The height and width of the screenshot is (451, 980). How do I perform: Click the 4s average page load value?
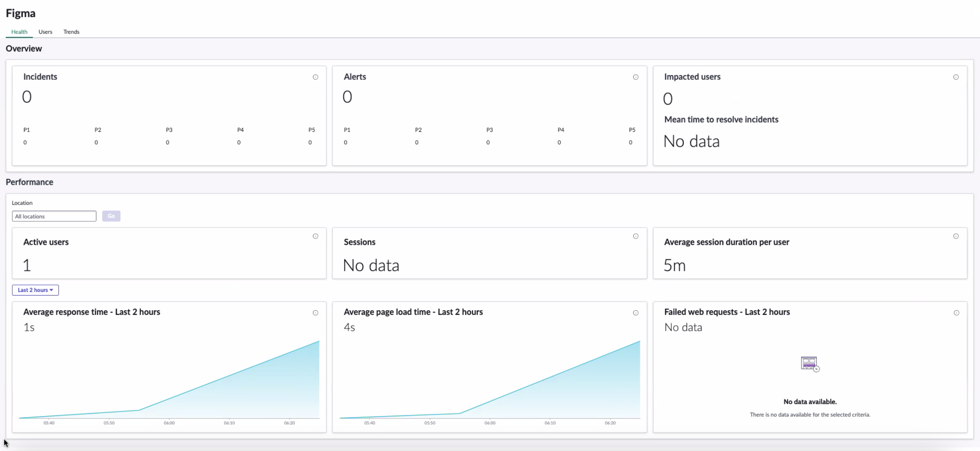coord(349,328)
